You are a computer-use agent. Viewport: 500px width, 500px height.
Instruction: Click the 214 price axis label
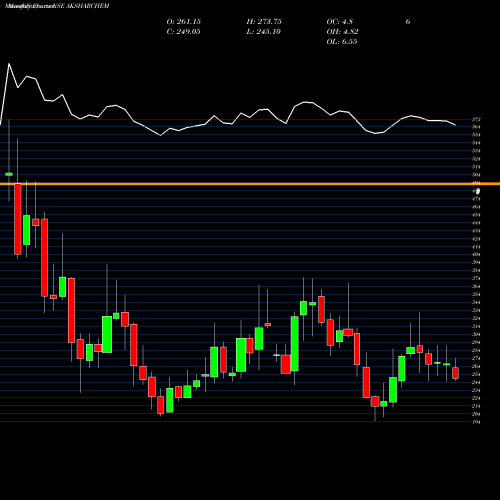(x=476, y=406)
